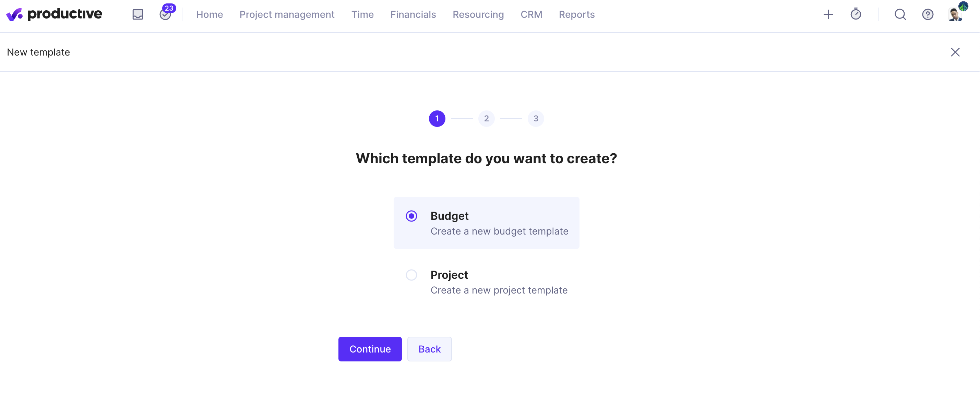Jump to step 3 in the wizard

(536, 119)
